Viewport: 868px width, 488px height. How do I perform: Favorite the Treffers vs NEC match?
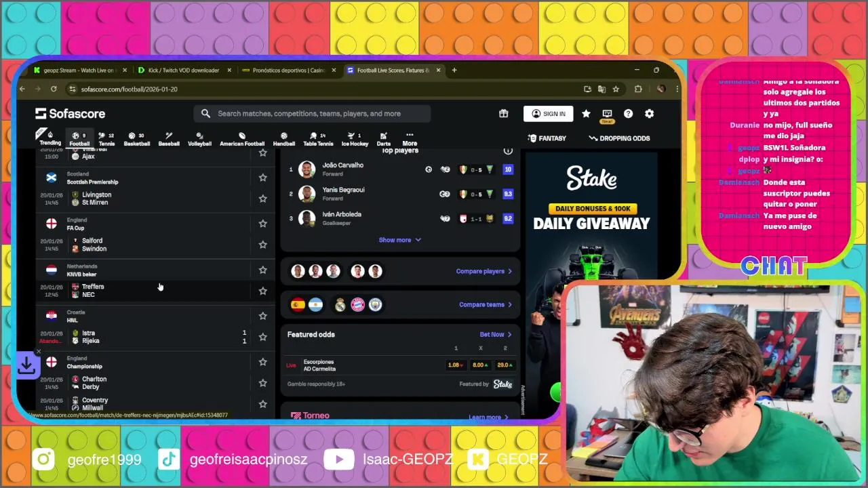262,291
